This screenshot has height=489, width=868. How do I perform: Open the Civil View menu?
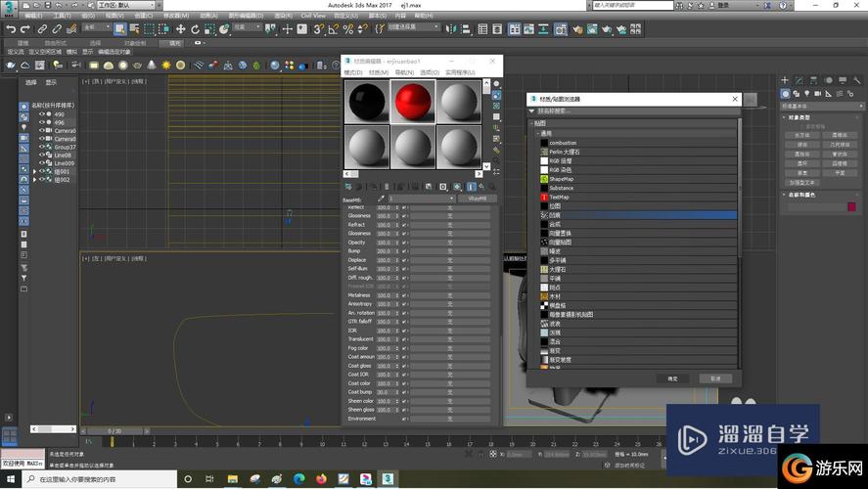click(x=313, y=17)
